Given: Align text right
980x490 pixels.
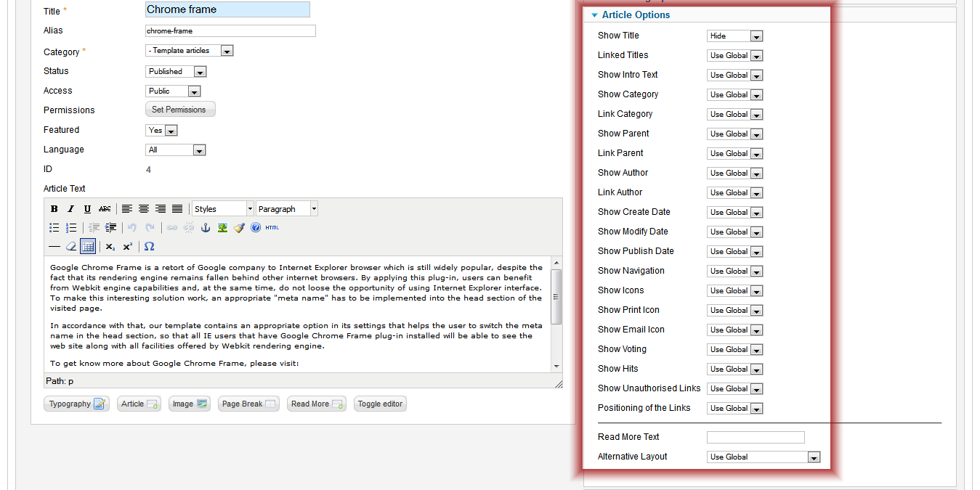Looking at the screenshot, I should (161, 209).
